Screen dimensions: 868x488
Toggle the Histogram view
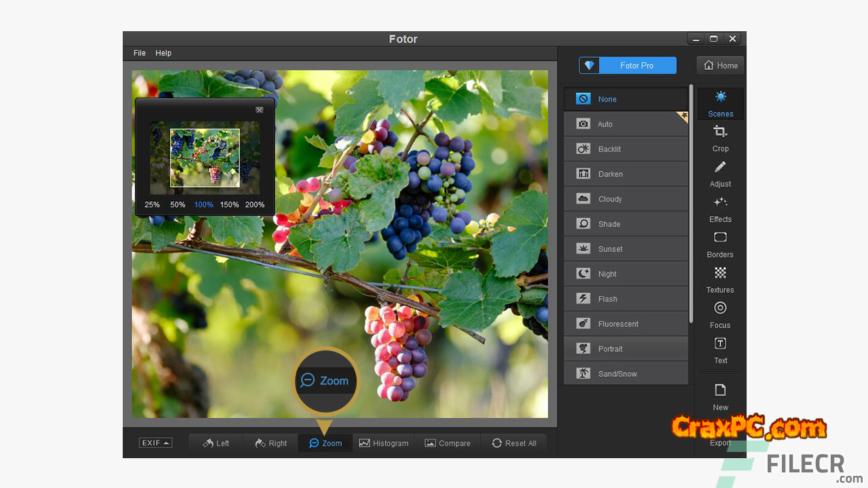point(384,443)
